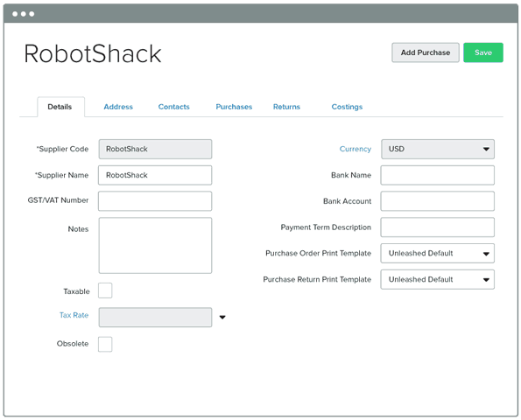Click the Add Purchase button
Image resolution: width=521 pixels, height=420 pixels.
coord(426,52)
